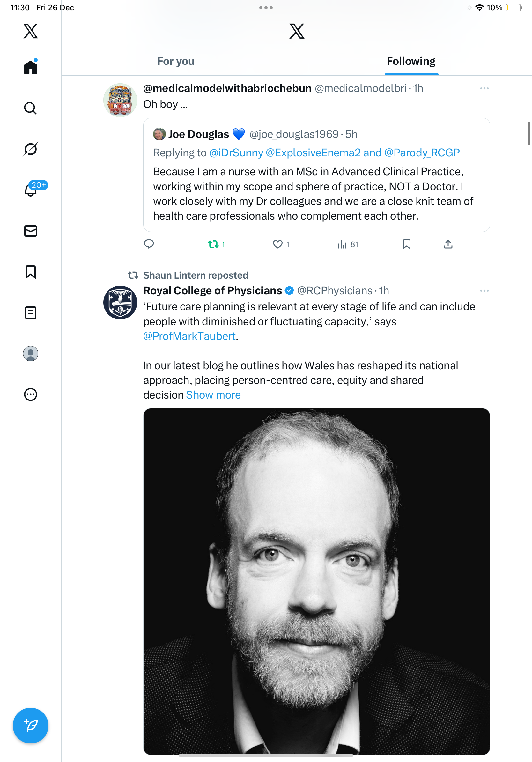Select the Following tab
The height and width of the screenshot is (762, 532).
coord(411,61)
